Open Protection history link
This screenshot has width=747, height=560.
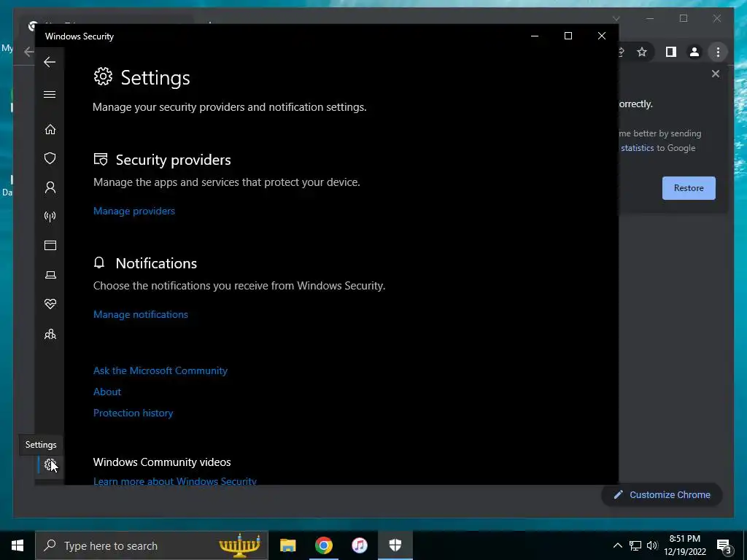[x=133, y=413]
